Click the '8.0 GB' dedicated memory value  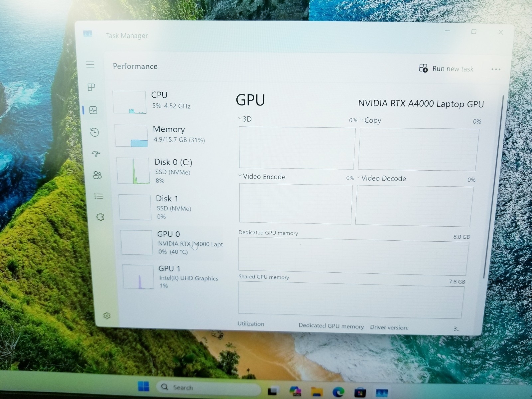pyautogui.click(x=462, y=237)
